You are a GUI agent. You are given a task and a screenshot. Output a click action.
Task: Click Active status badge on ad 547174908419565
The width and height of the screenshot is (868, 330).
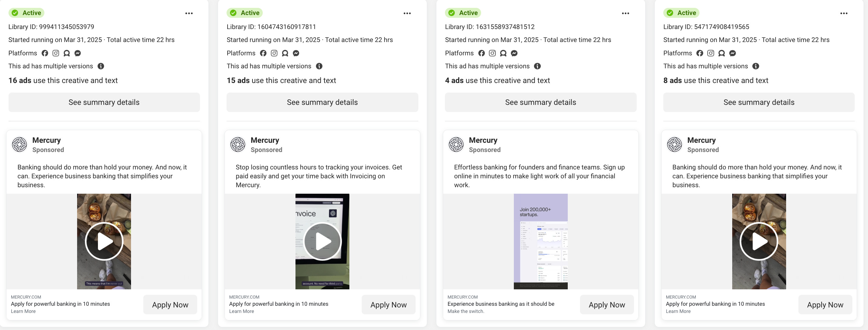click(681, 13)
